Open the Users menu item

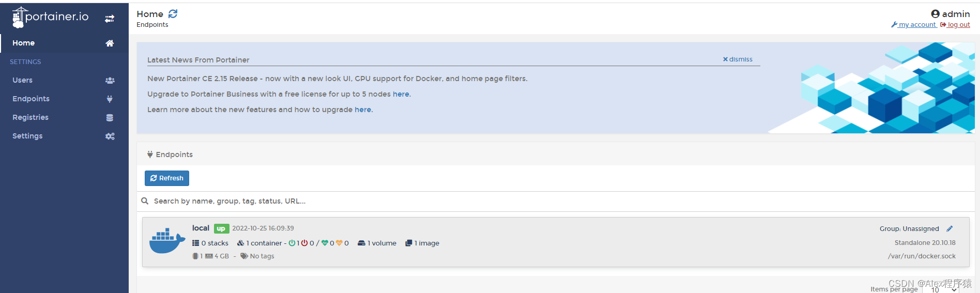pyautogui.click(x=64, y=81)
